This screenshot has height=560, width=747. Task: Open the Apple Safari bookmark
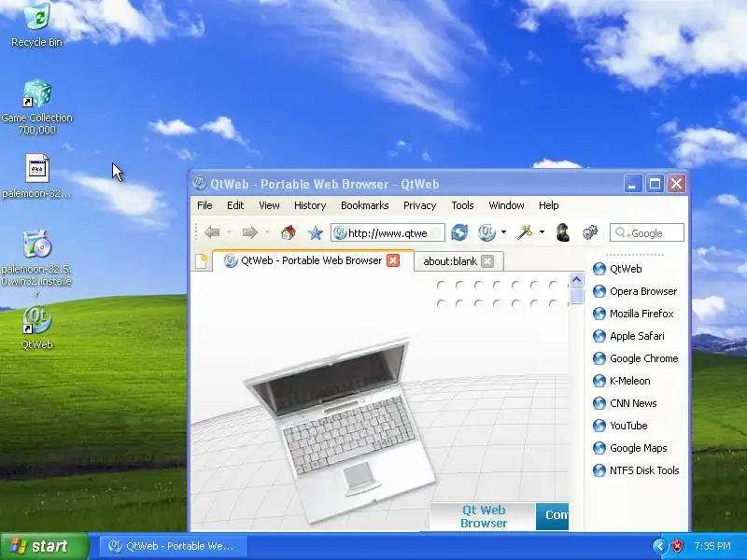click(x=628, y=336)
